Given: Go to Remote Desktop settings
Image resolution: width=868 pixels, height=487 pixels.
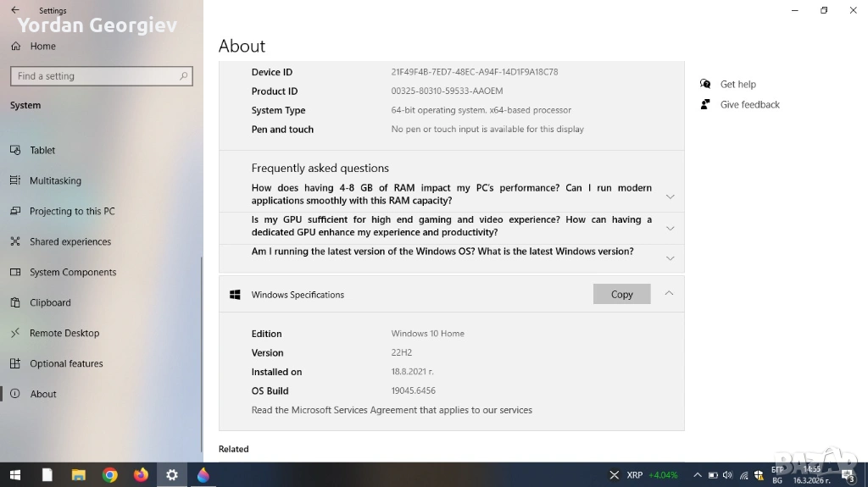Looking at the screenshot, I should tap(64, 333).
